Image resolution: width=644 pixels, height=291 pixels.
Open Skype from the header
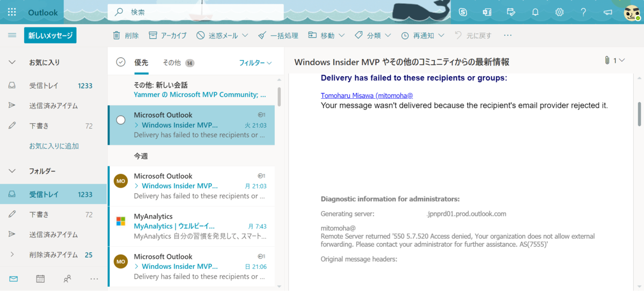click(463, 12)
